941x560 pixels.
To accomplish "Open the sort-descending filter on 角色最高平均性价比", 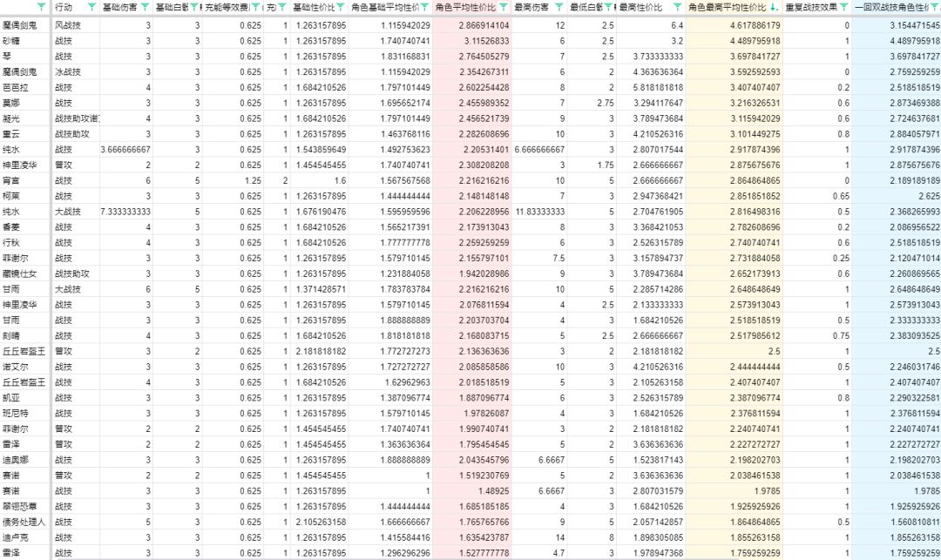I will point(774,7).
